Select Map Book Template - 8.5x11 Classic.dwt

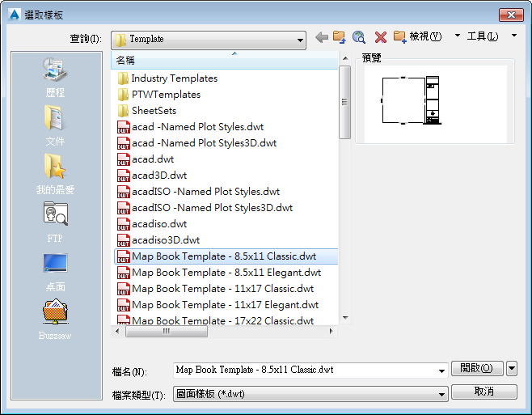226,256
